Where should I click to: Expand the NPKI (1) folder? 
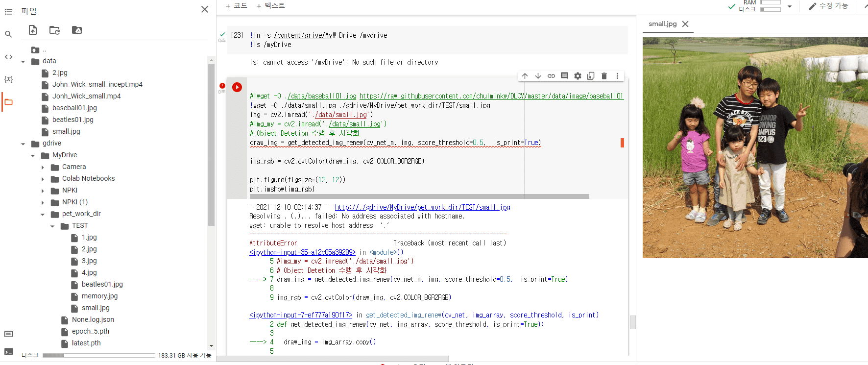pyautogui.click(x=43, y=203)
